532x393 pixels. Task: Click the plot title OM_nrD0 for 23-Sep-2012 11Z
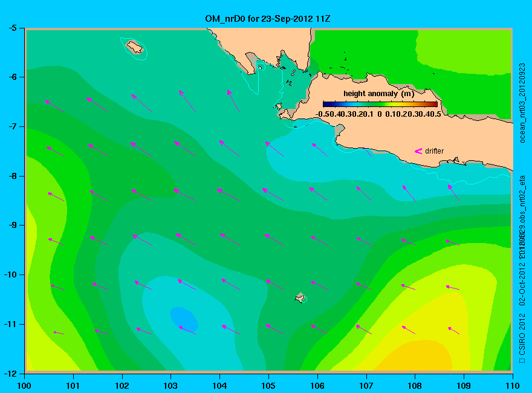(267, 19)
